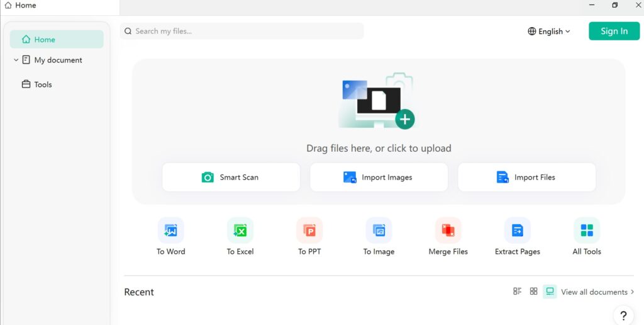Open the To Excel converter
Screen dimensions: 644x325
coord(240,231)
